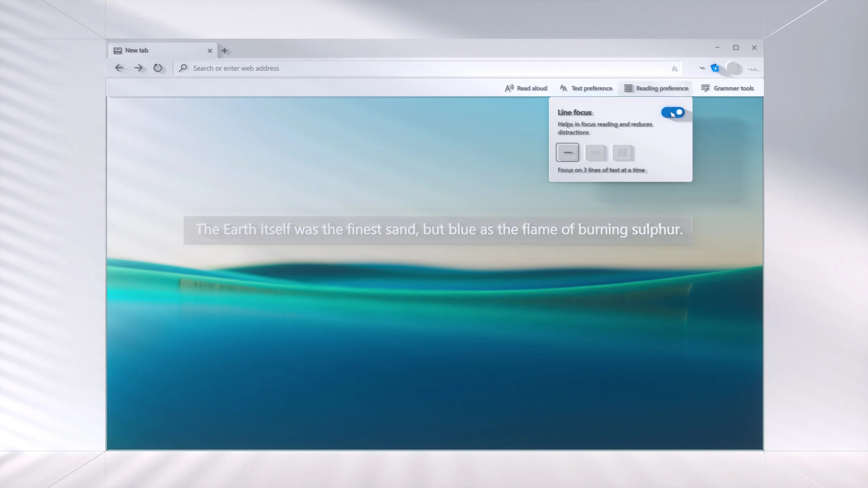This screenshot has width=868, height=488.
Task: Close the New tab tab
Action: click(210, 51)
